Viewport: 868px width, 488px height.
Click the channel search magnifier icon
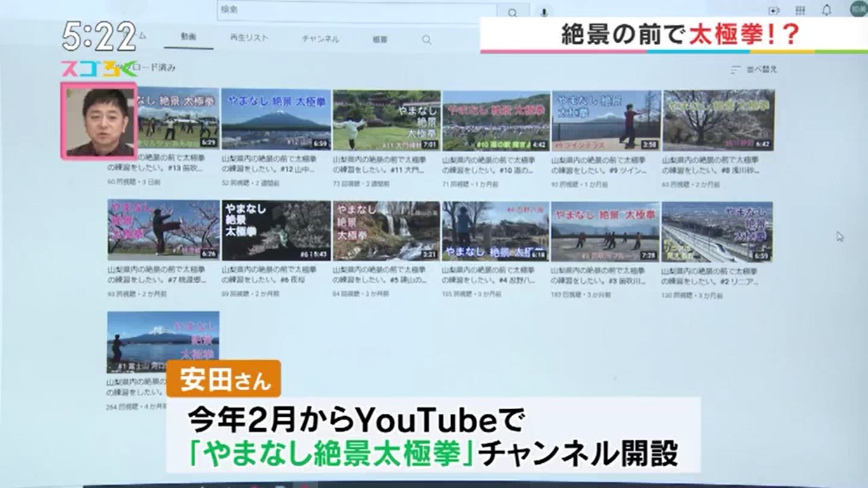(x=426, y=39)
